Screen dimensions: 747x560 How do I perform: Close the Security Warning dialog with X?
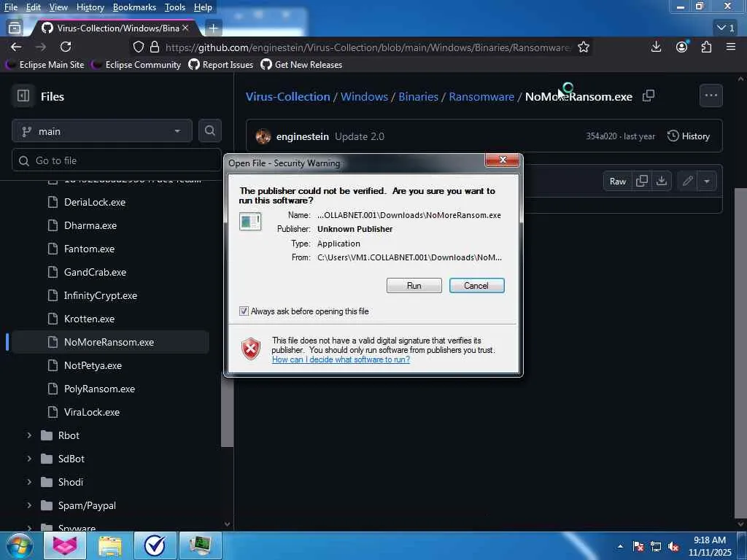click(502, 160)
